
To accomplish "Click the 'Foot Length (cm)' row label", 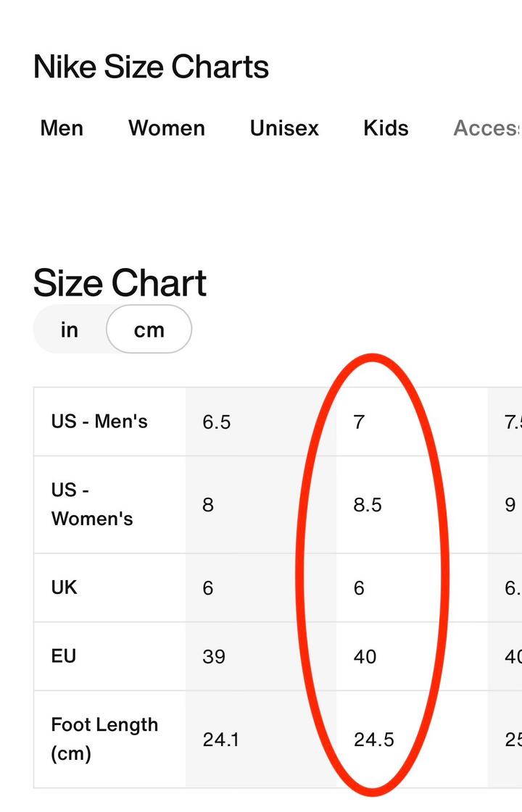I will 104,739.
